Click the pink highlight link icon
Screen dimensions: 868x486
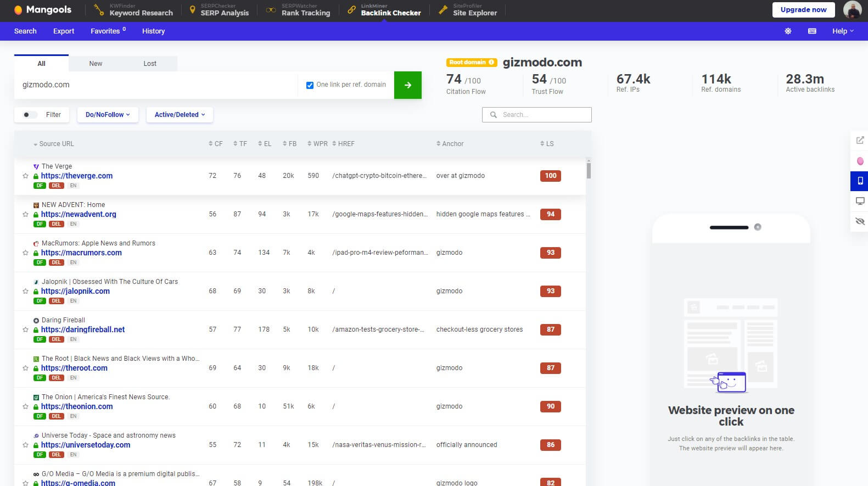(x=860, y=161)
